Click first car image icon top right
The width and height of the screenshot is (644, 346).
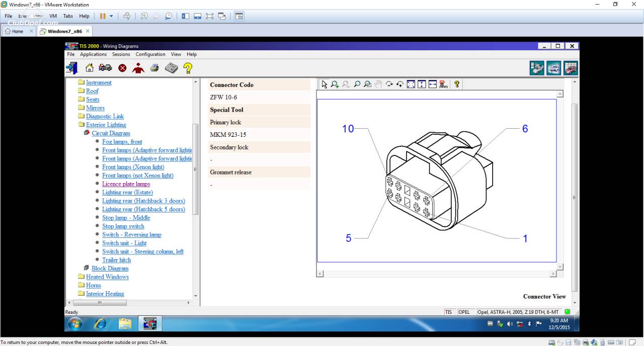(x=537, y=68)
